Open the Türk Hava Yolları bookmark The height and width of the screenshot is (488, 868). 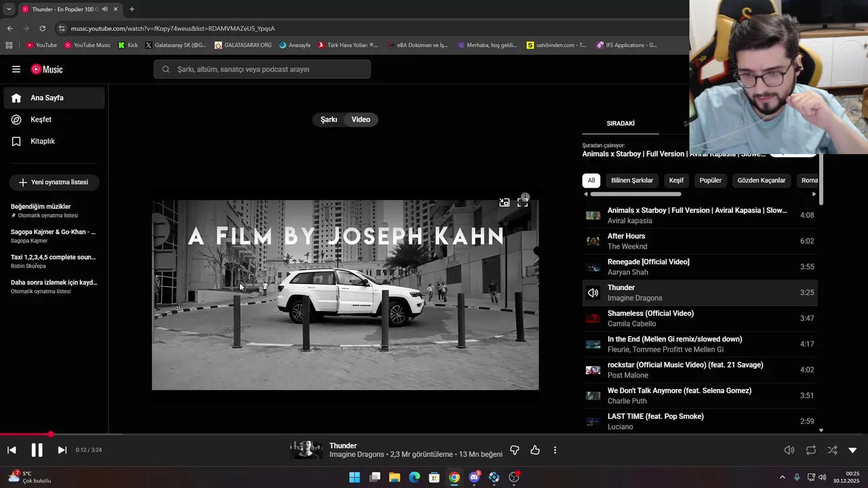[347, 45]
